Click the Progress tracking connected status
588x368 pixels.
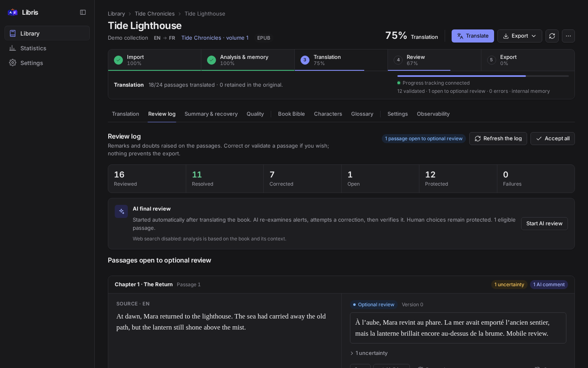tap(434, 83)
